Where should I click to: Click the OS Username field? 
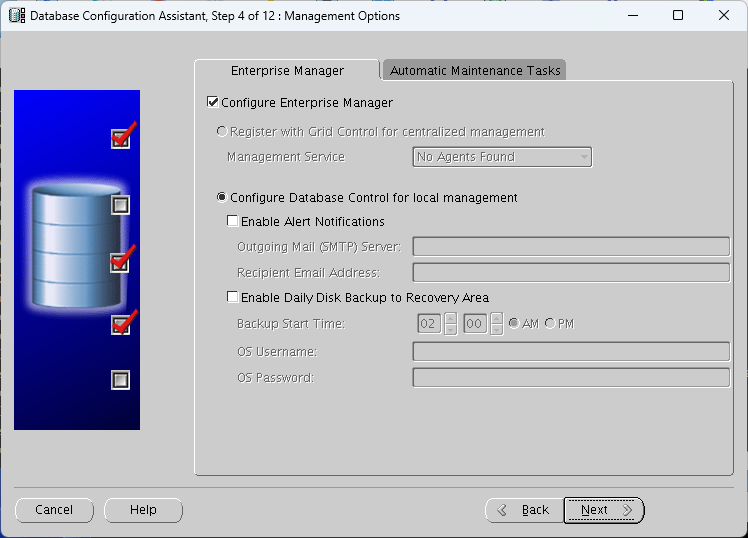571,352
